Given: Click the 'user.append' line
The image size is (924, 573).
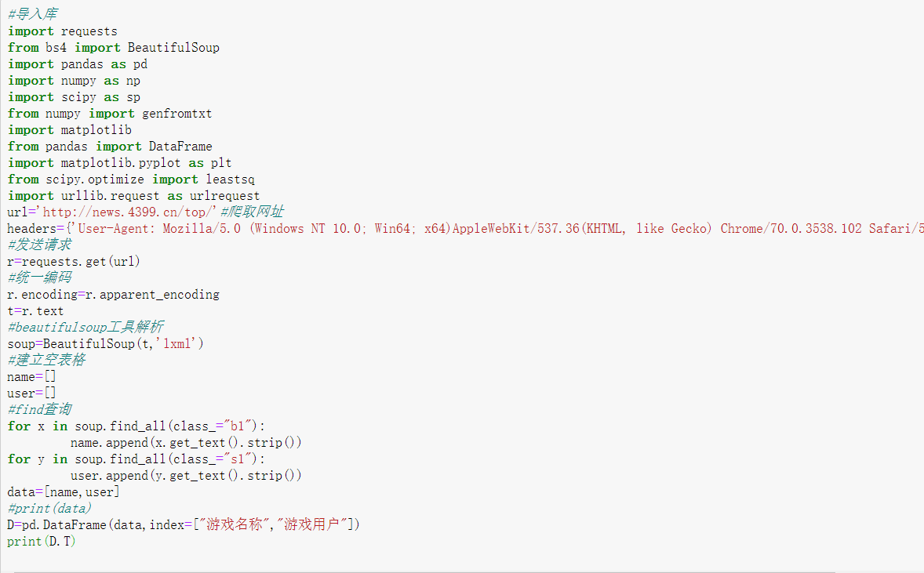Looking at the screenshot, I should pyautogui.click(x=186, y=476).
